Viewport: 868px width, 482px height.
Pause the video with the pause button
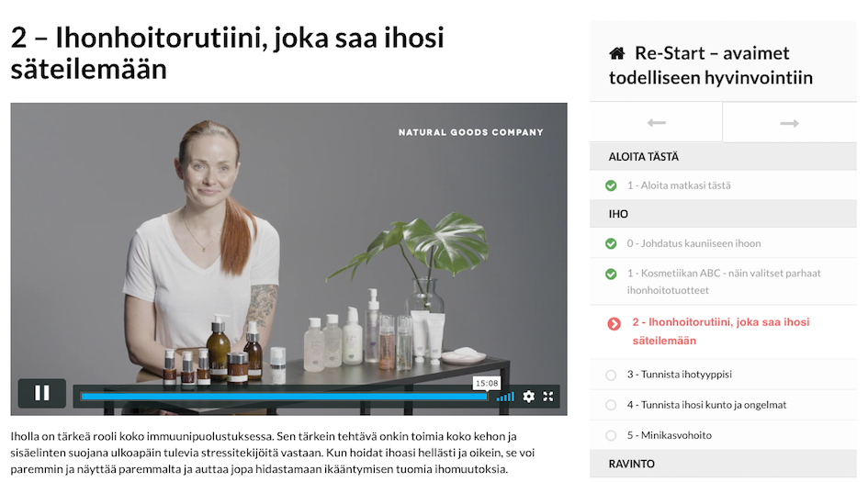[x=42, y=394]
